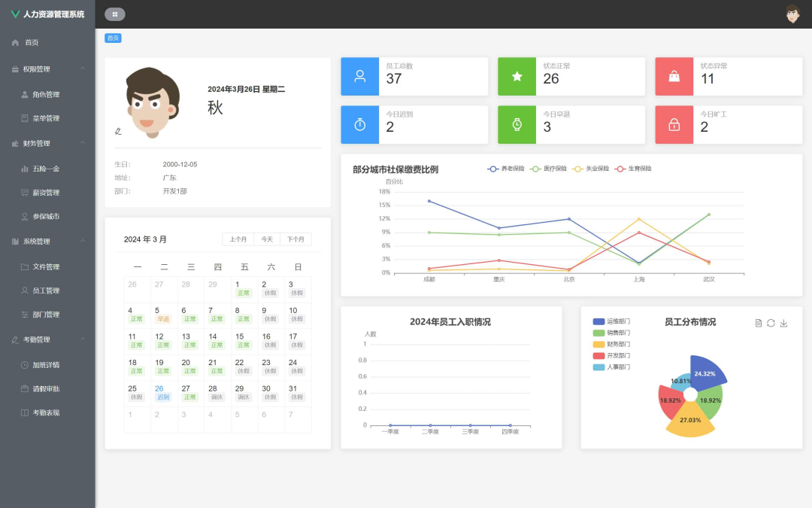Click the sidebar collapse button in top bar
812x508 pixels.
pyautogui.click(x=115, y=14)
